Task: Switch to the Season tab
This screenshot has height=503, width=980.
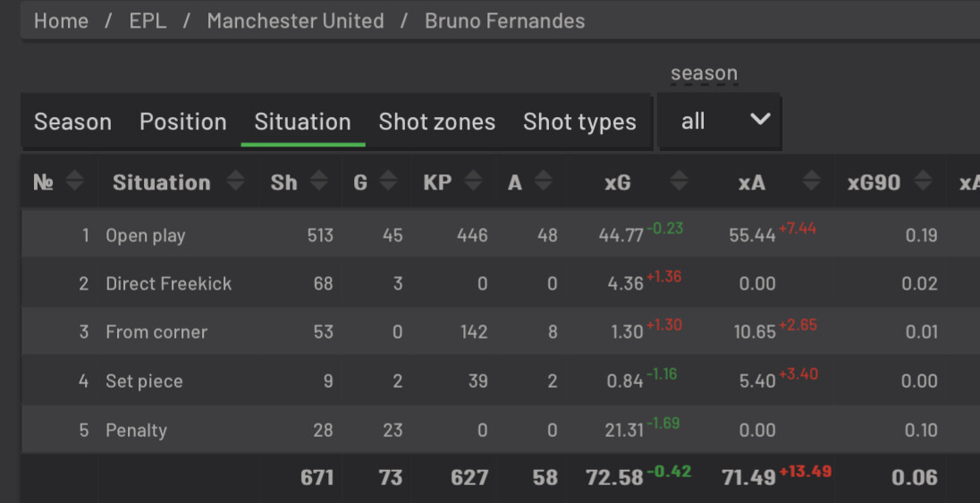Action: pos(72,122)
